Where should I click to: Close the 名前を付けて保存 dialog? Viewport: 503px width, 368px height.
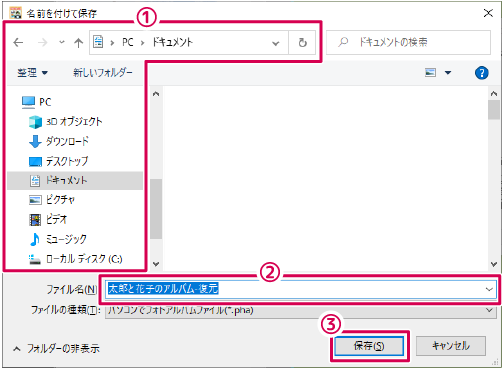pyautogui.click(x=488, y=13)
